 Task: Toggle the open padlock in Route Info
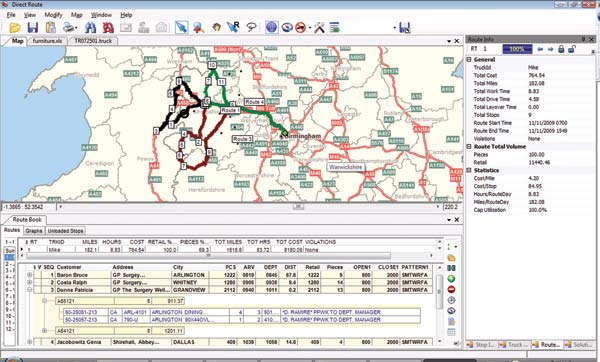572,49
